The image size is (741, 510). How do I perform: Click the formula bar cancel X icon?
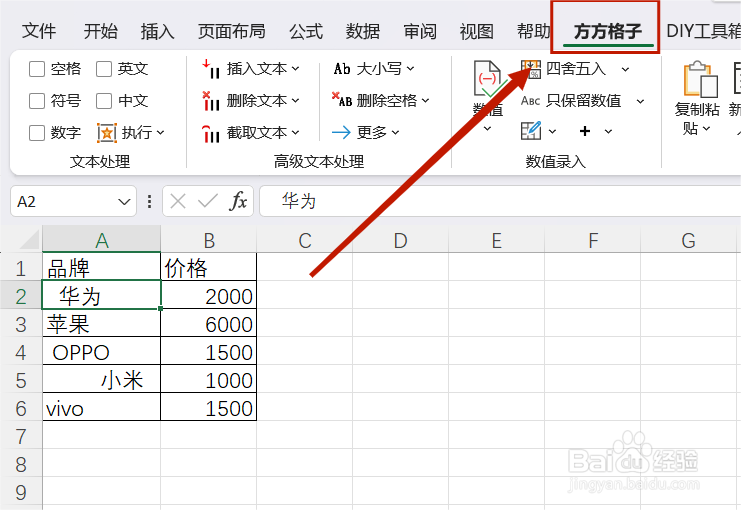(x=178, y=201)
